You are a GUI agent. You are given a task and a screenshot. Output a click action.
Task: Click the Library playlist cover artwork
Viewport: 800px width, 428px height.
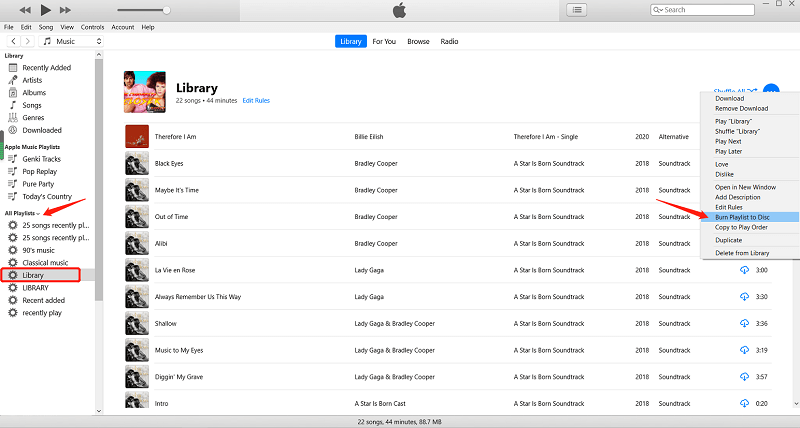pos(145,92)
